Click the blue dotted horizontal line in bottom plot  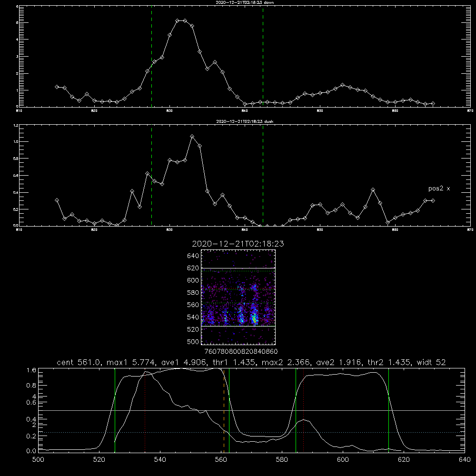click(x=251, y=432)
